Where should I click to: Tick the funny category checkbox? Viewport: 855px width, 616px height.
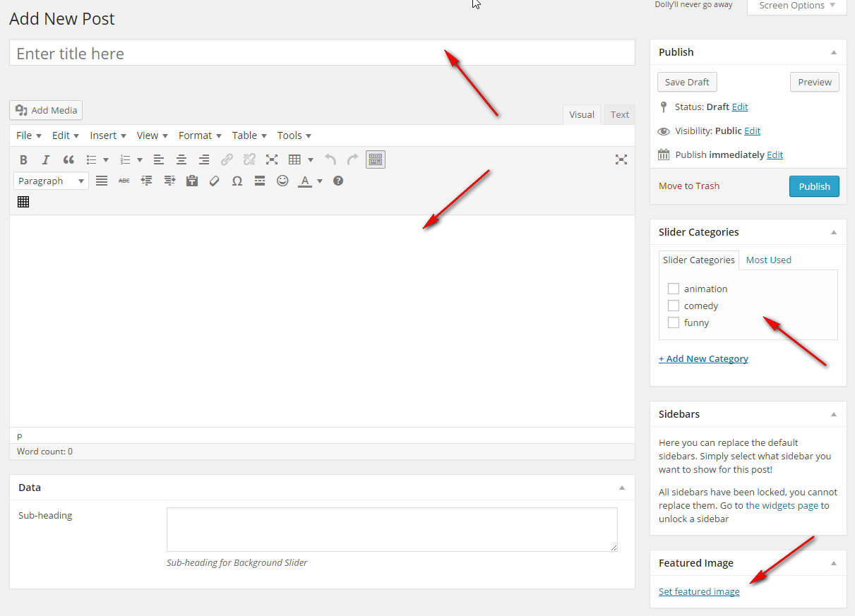pyautogui.click(x=674, y=322)
